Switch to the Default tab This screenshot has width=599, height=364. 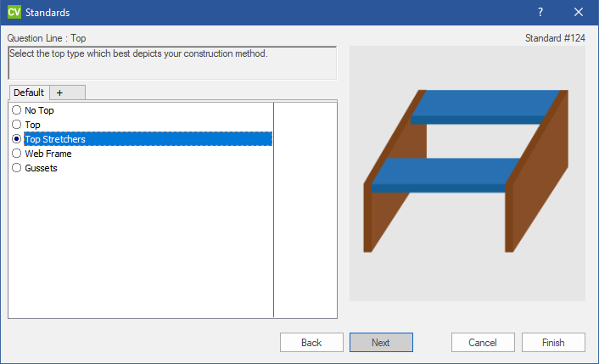[x=29, y=92]
